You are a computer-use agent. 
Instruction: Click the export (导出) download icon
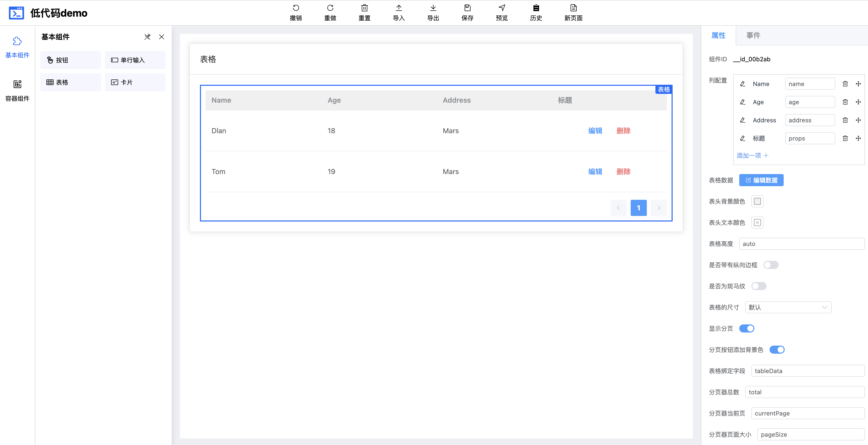click(x=433, y=8)
